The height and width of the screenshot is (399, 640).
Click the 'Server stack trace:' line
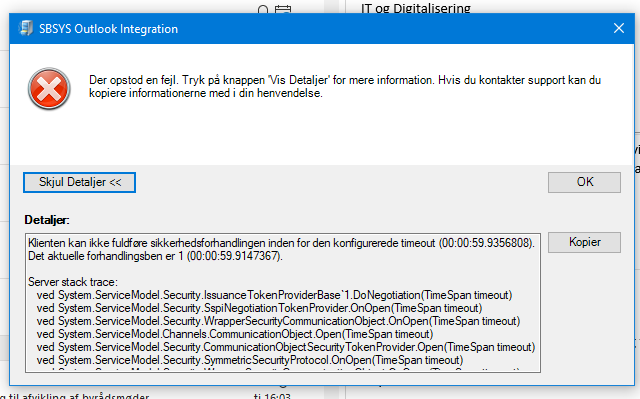coord(73,282)
